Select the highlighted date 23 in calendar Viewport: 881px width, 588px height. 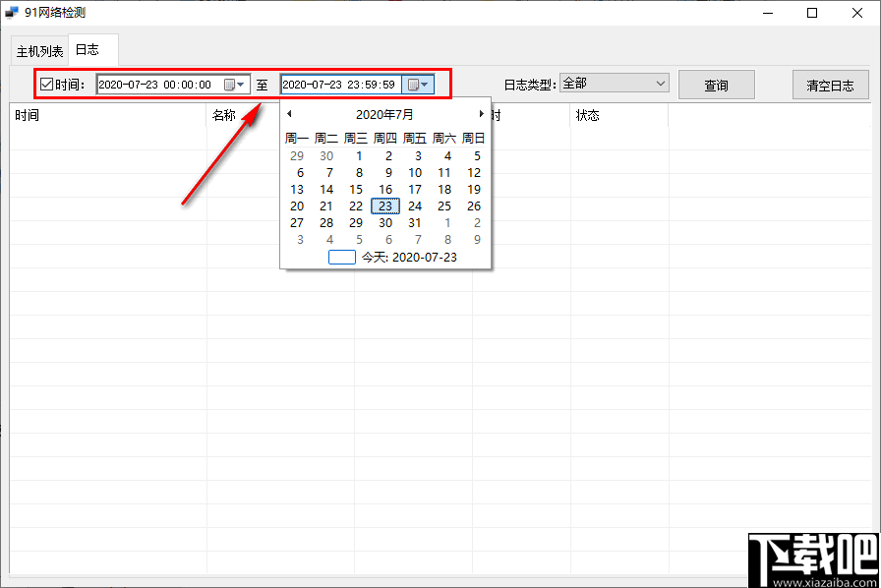[x=385, y=206]
